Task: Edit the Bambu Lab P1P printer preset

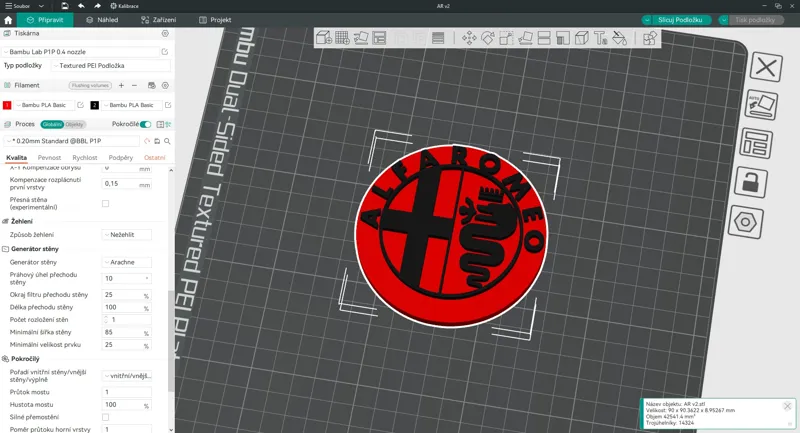Action: tap(165, 52)
